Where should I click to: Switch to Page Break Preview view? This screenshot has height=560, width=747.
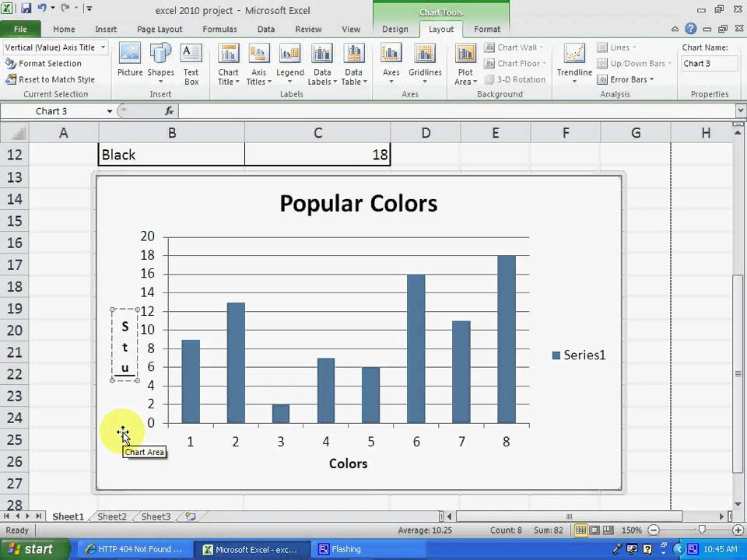(x=609, y=530)
